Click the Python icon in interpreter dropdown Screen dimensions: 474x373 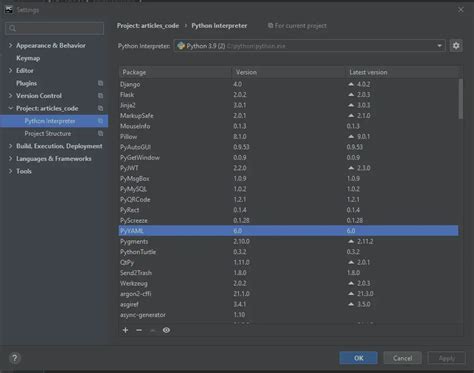tap(181, 46)
